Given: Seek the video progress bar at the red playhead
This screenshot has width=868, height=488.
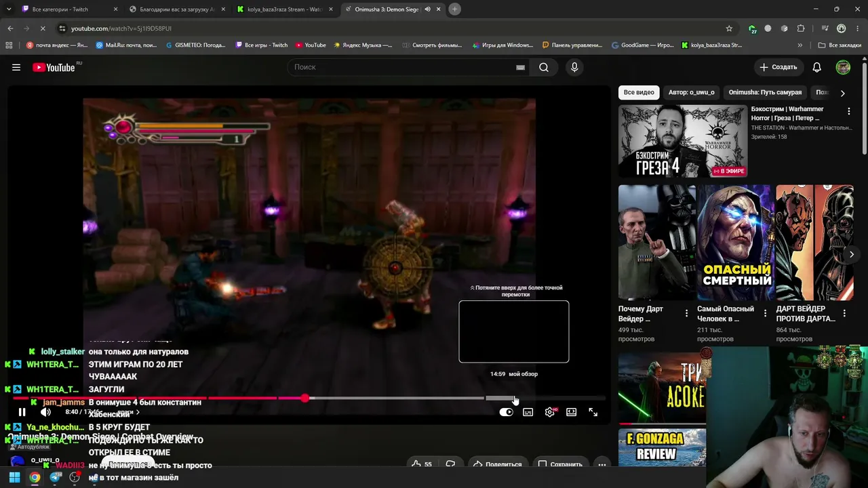Looking at the screenshot, I should (x=304, y=398).
